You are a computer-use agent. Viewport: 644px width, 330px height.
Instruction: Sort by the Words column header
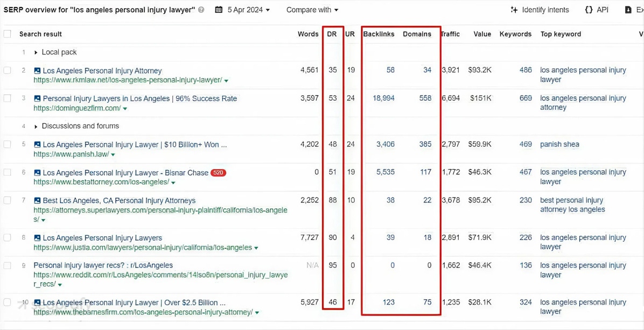tap(308, 34)
